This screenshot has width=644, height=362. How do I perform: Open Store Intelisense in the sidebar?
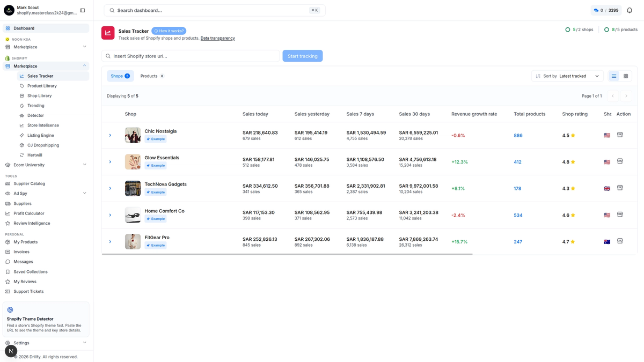click(x=43, y=125)
